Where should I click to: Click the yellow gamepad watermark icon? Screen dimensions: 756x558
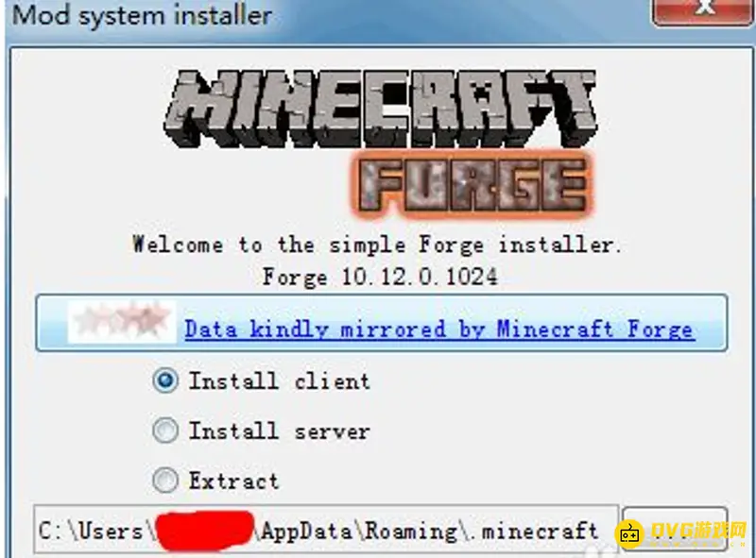[629, 533]
